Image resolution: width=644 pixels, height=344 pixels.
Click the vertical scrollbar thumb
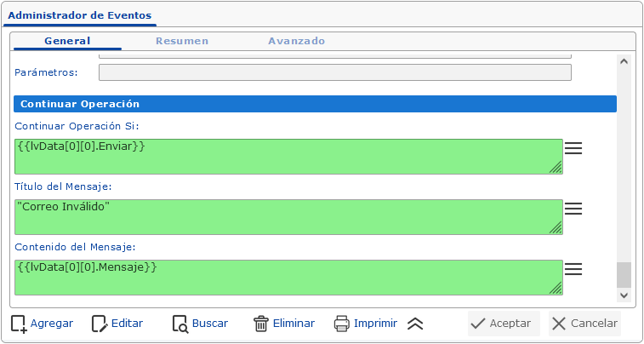624,275
